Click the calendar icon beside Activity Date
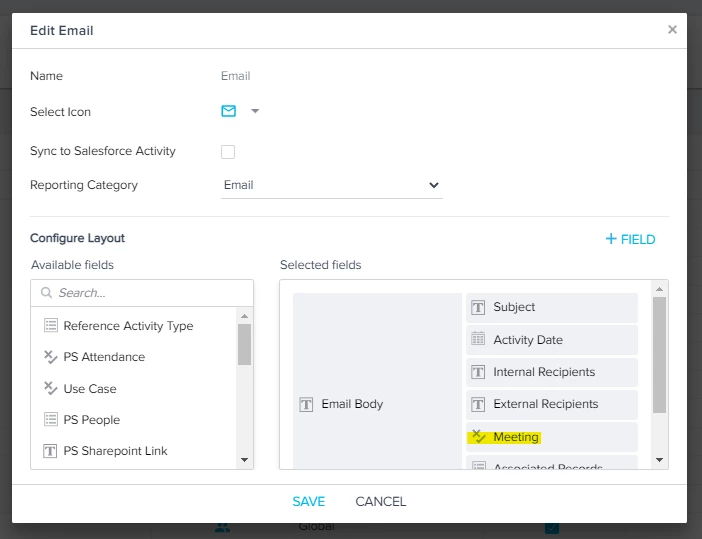The height and width of the screenshot is (539, 702). pos(478,339)
